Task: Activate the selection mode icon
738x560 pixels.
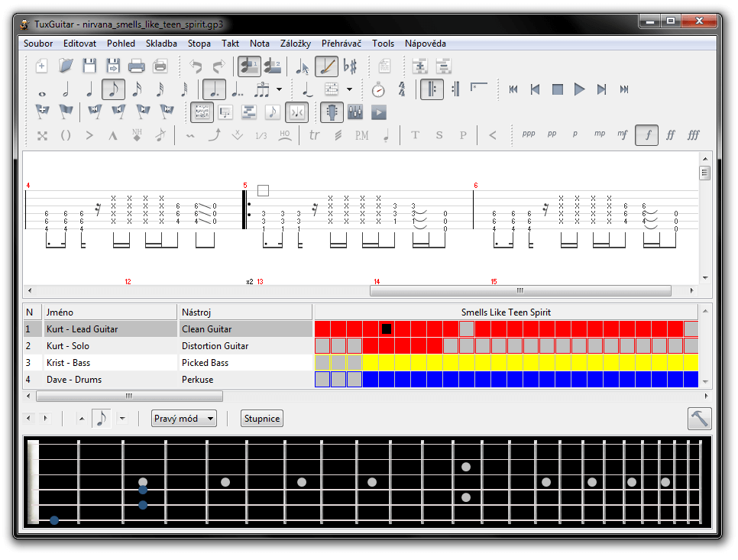Action: 303,66
